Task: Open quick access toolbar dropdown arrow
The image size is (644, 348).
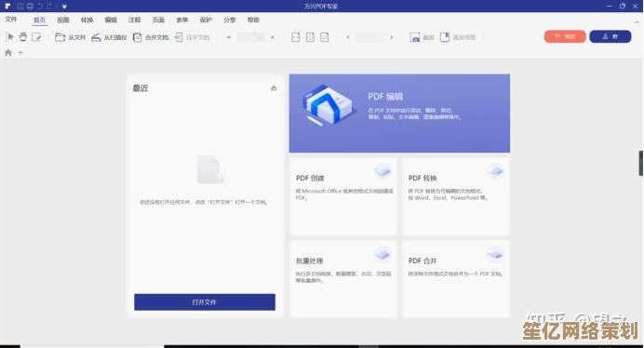Action: coord(64,7)
